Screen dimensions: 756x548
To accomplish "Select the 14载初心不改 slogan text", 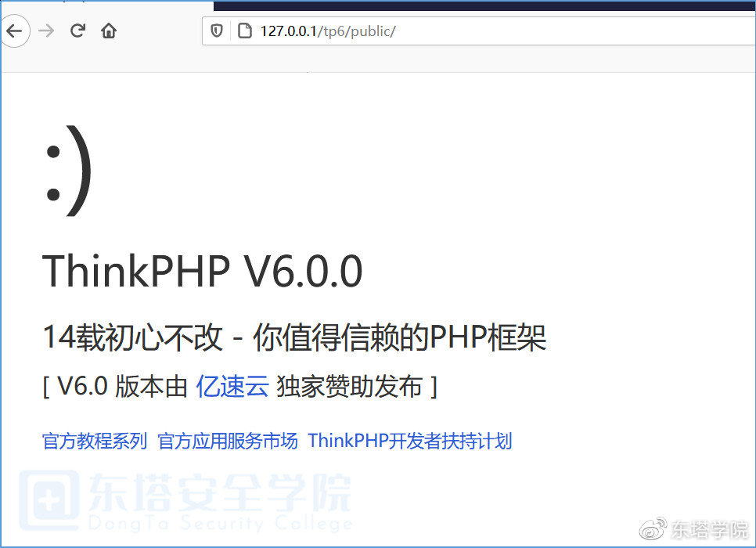I will click(x=132, y=337).
